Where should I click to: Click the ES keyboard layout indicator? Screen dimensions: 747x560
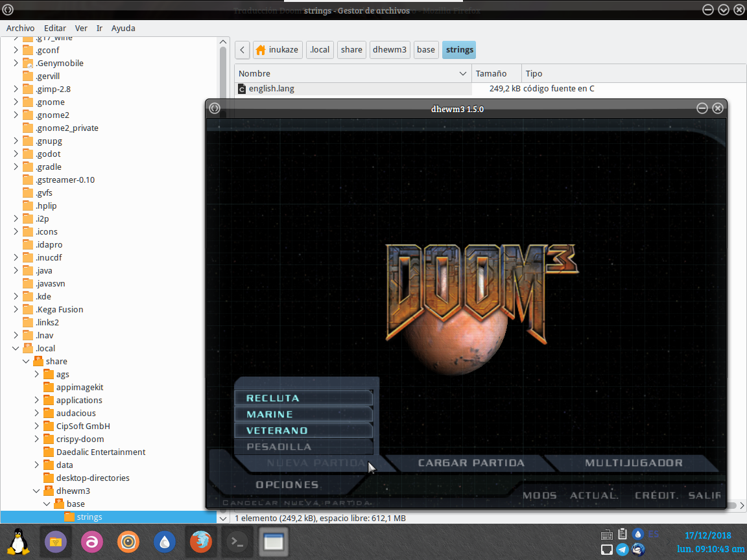(653, 534)
